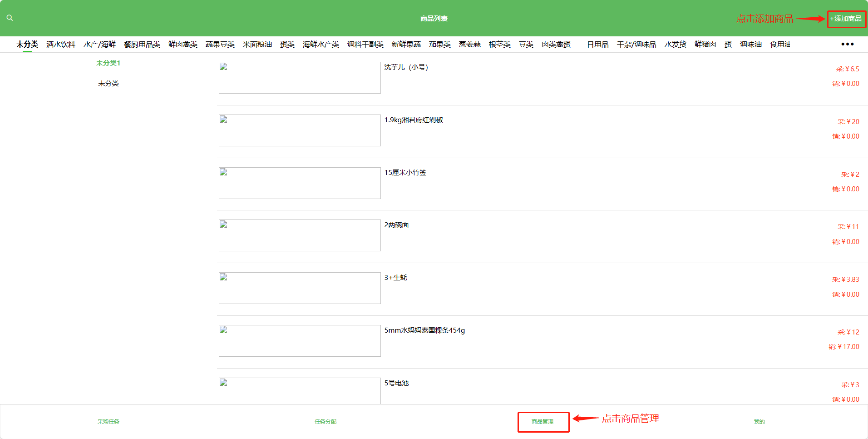Open the 餐厨用品类 category tab
This screenshot has height=439, width=868.
(142, 44)
